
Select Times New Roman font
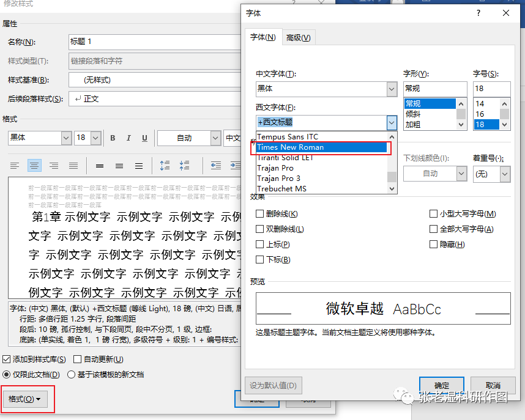[321, 147]
